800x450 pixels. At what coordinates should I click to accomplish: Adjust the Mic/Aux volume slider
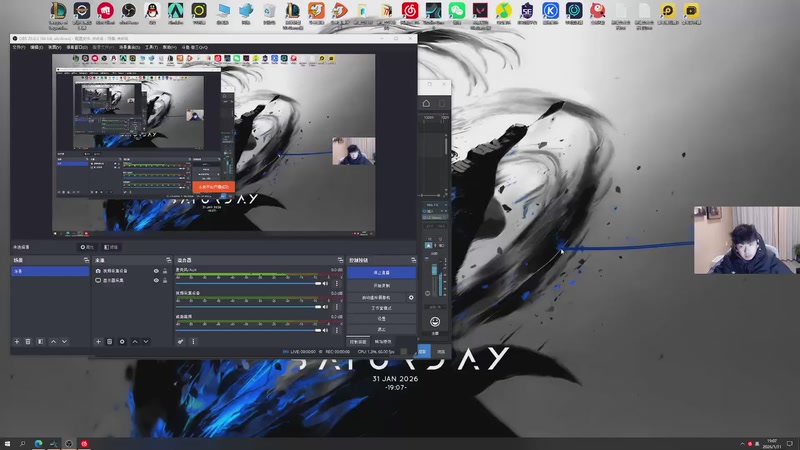tap(248, 283)
